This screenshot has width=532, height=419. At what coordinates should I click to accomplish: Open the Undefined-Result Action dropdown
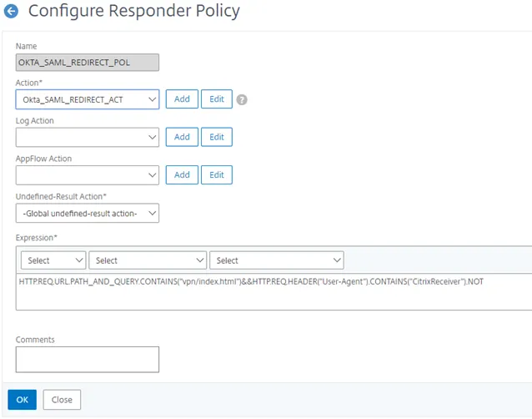[x=87, y=213]
